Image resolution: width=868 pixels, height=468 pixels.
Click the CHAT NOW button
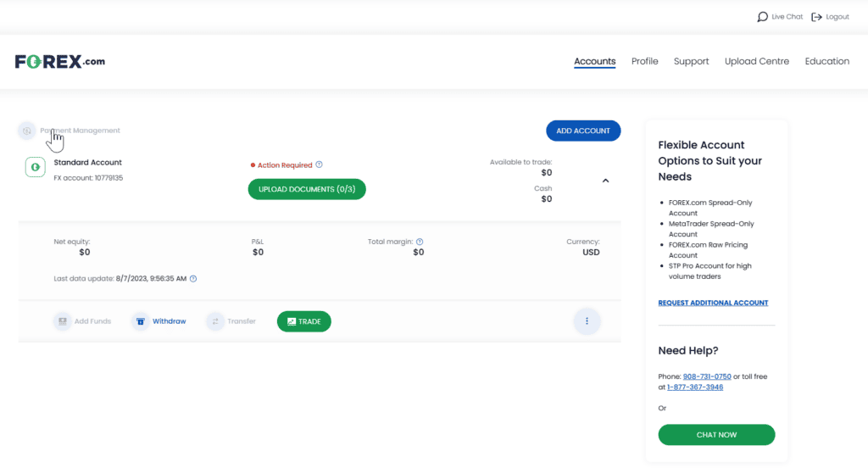point(716,435)
